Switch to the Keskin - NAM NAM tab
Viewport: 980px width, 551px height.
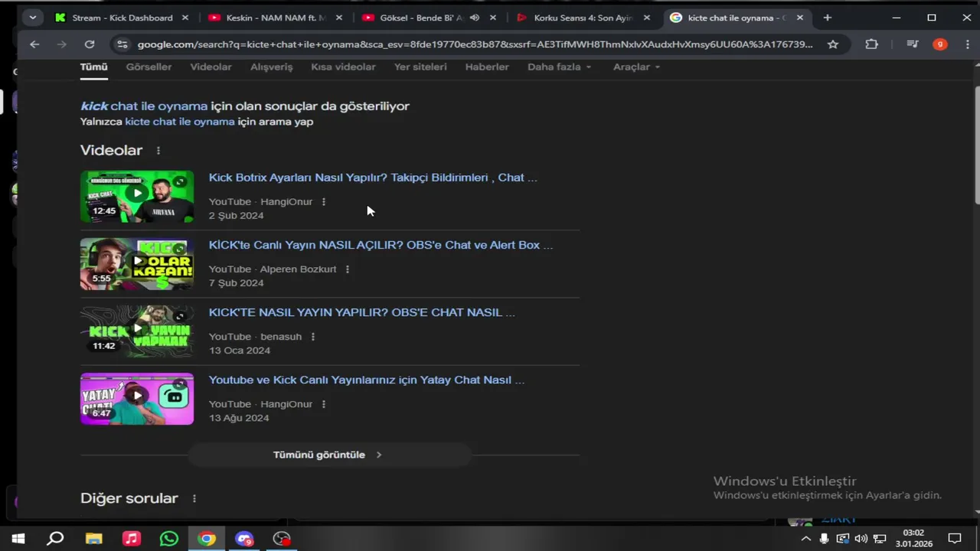(268, 18)
